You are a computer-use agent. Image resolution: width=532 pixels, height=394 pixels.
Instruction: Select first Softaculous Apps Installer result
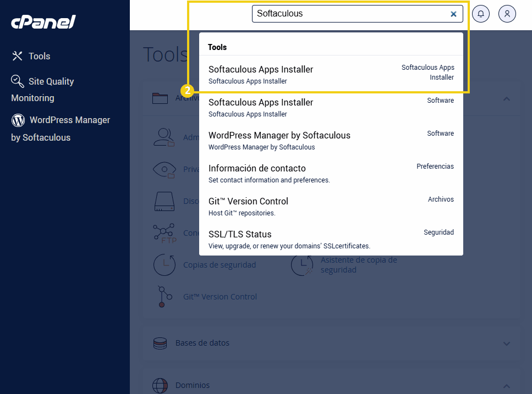[x=331, y=74]
